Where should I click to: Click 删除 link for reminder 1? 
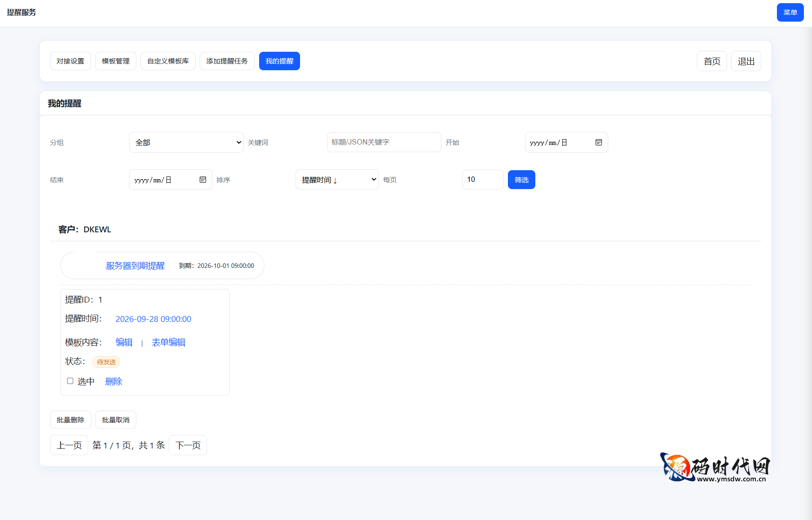pos(113,382)
